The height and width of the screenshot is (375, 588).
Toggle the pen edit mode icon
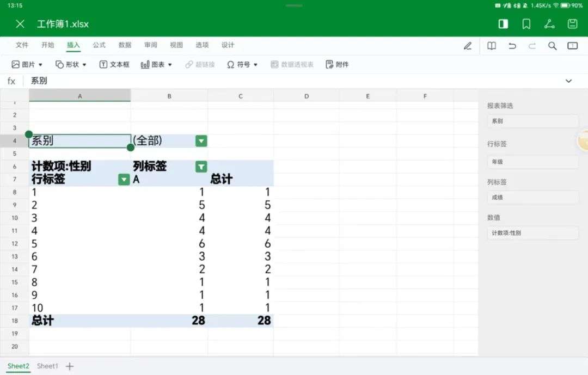coord(467,46)
